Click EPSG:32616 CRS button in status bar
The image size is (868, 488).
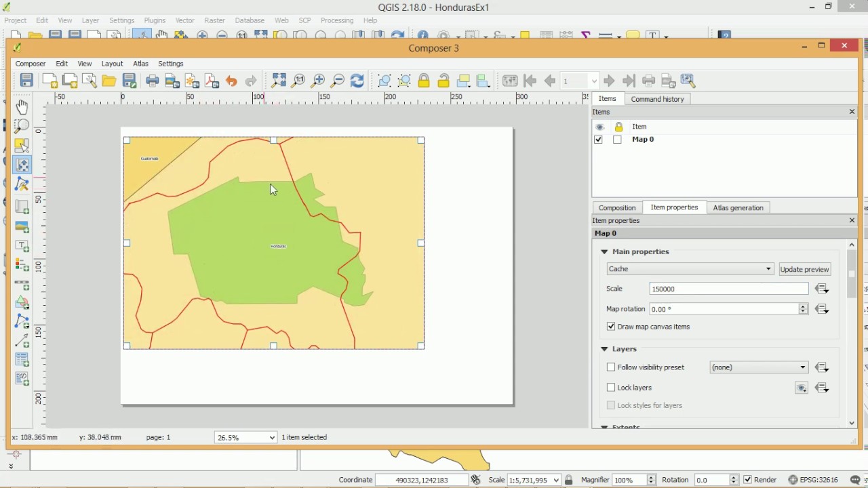click(x=813, y=480)
